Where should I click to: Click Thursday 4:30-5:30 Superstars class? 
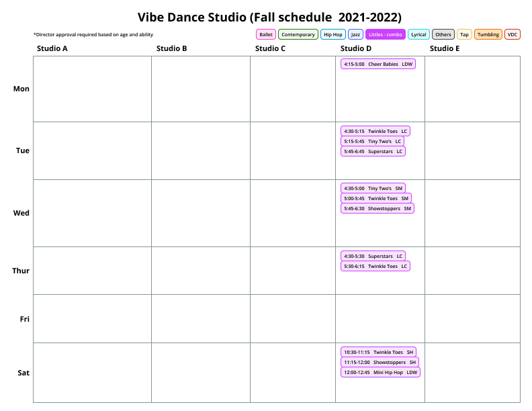coord(373,256)
